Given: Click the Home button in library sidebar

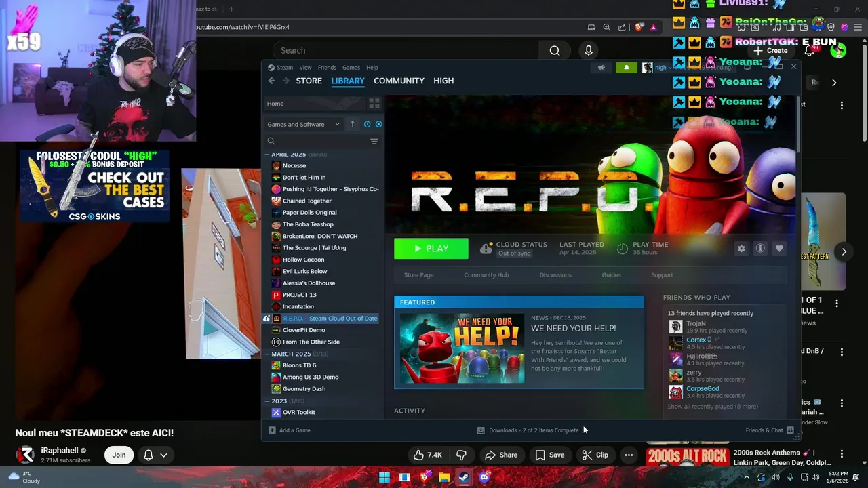Looking at the screenshot, I should click(x=315, y=104).
